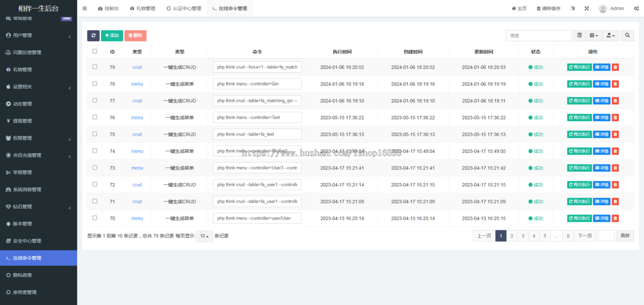Expand 权限管理 submenu in sidebar
Image resolution: width=644 pixels, height=305 pixels.
click(39, 138)
